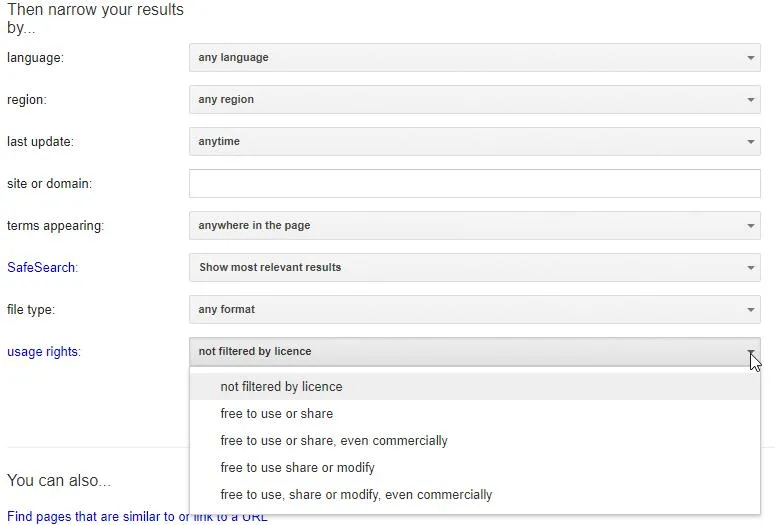
Task: Click the language dropdown arrow icon
Action: click(x=750, y=58)
